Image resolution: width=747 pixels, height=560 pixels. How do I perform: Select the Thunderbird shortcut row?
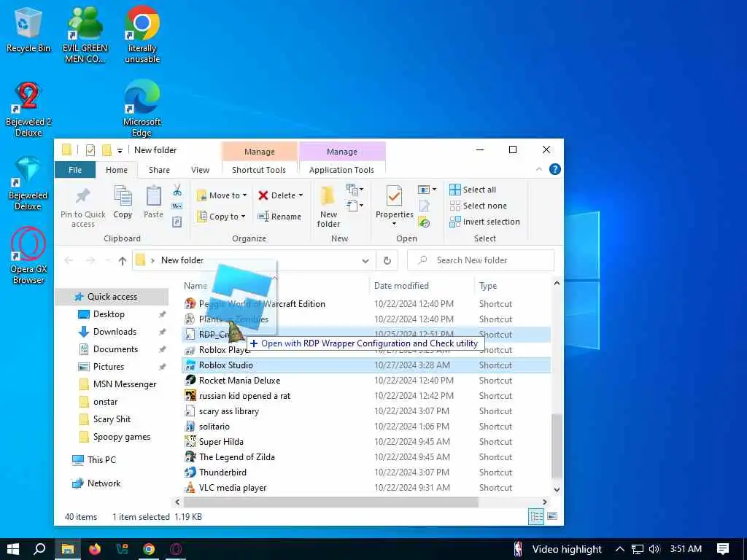366,472
